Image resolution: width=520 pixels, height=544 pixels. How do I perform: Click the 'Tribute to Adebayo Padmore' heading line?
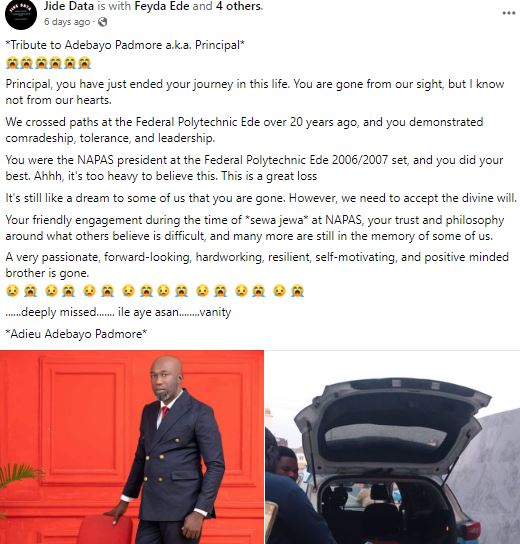[125, 45]
